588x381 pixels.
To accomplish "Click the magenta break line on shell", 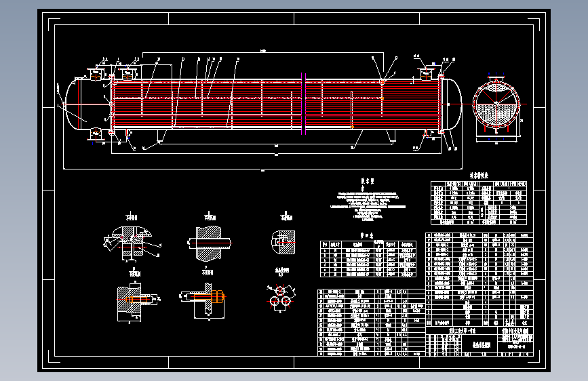I will 303,104.
